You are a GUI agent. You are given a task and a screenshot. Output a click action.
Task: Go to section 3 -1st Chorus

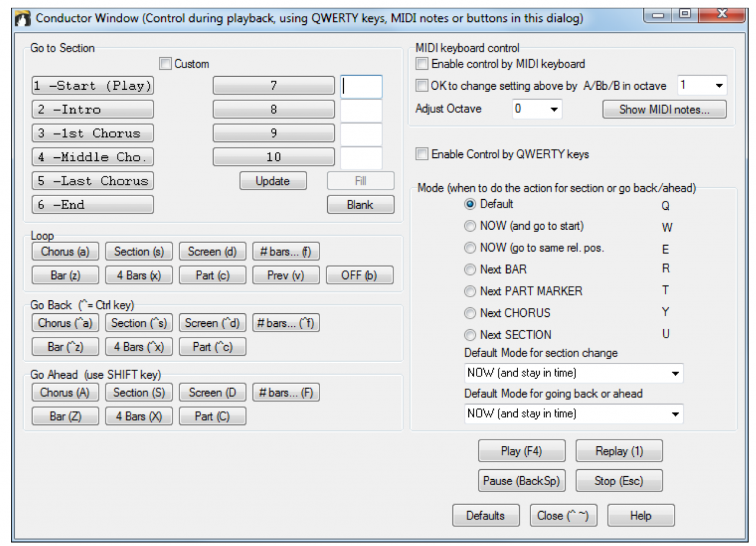(x=93, y=133)
